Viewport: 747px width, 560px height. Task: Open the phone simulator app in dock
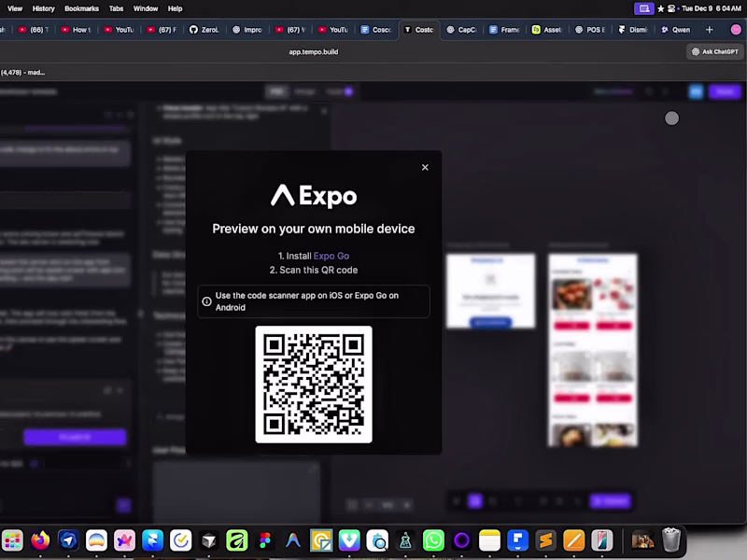click(602, 540)
